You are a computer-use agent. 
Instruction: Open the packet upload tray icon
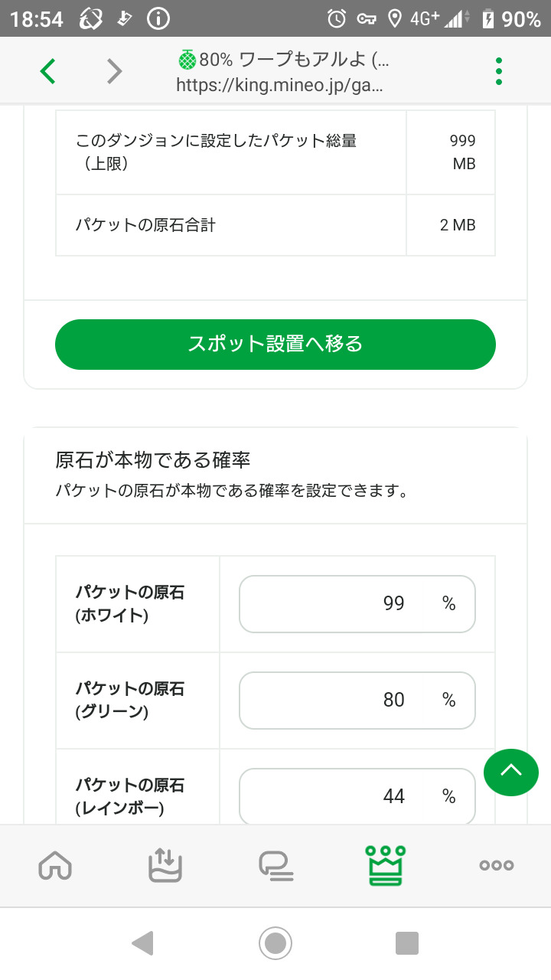click(x=165, y=865)
